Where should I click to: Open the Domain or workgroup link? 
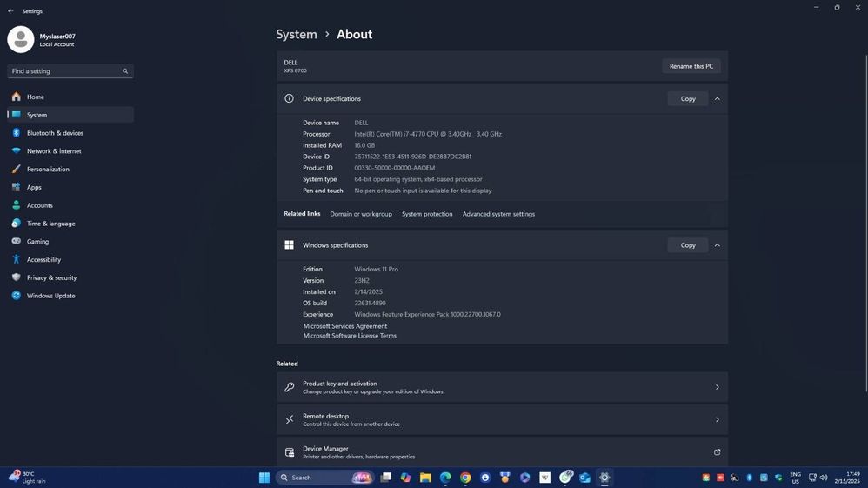(361, 214)
